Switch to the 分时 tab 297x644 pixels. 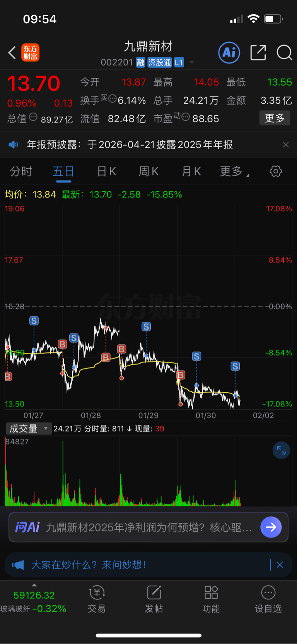(x=21, y=171)
